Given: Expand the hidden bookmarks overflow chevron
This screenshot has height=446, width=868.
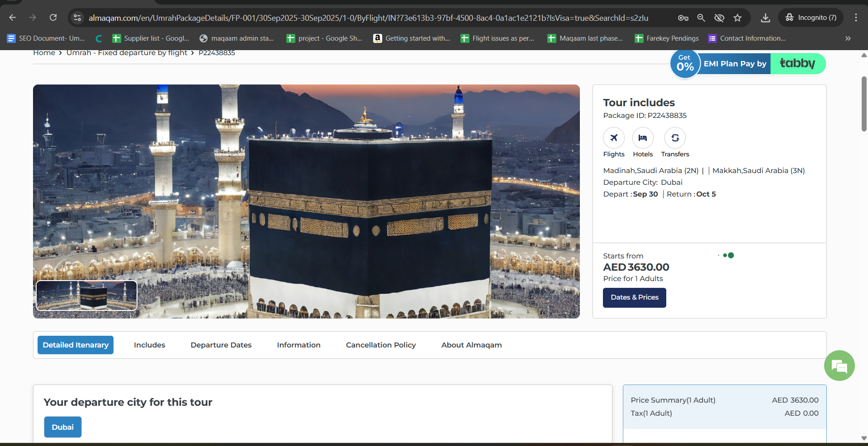Looking at the screenshot, I should 848,38.
